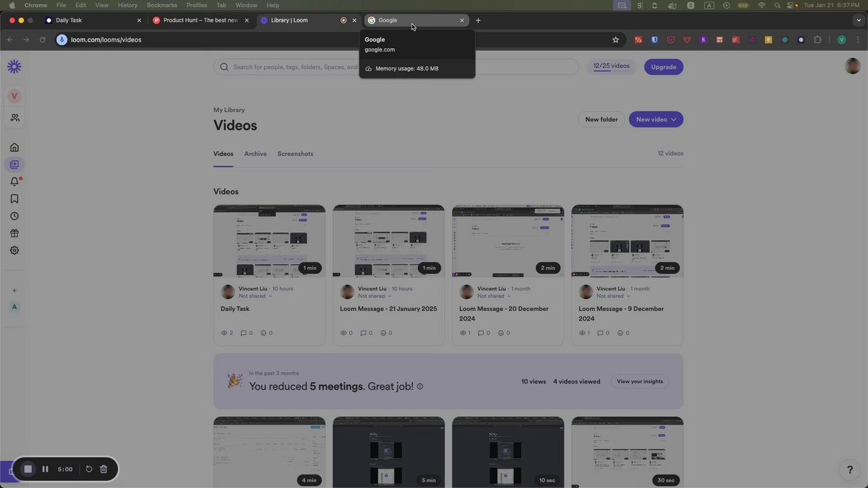View site information icon in address bar
Viewport: 868px width, 488px height.
pyautogui.click(x=62, y=40)
